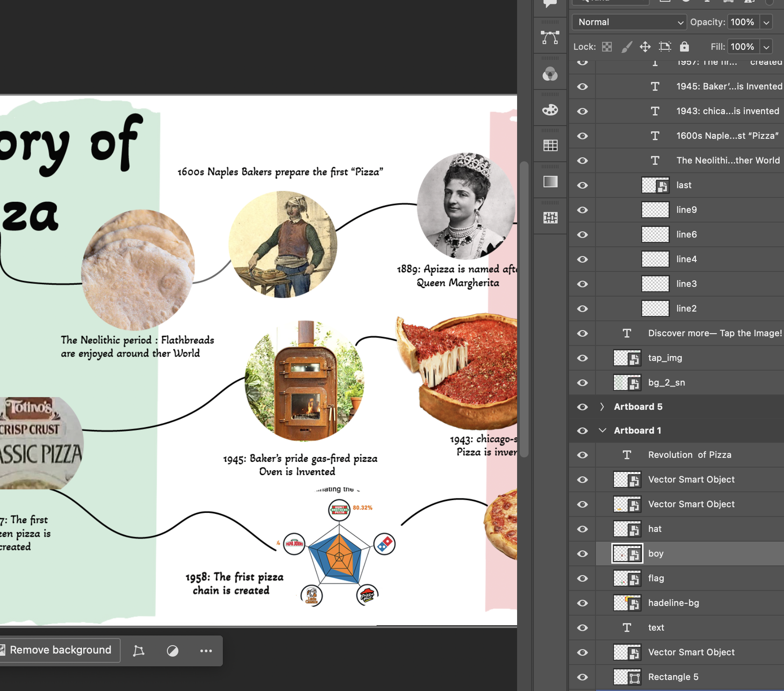
Task: Open the adjustment circle icon in taskbar
Action: (173, 650)
